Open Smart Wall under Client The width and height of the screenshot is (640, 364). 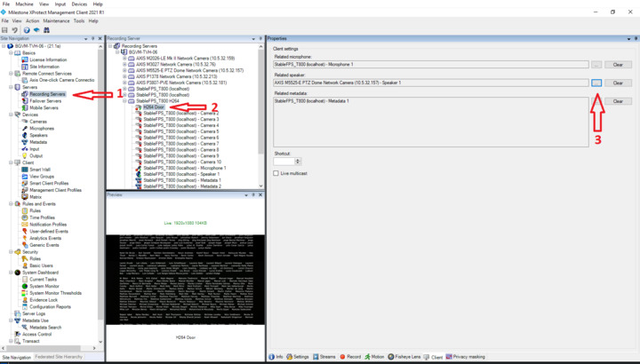[41, 170]
